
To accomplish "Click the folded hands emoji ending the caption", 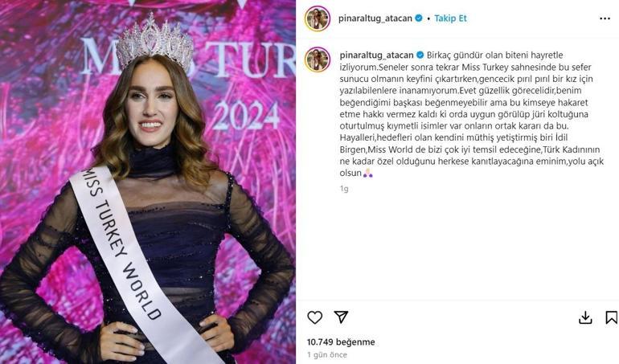I will tap(368, 173).
